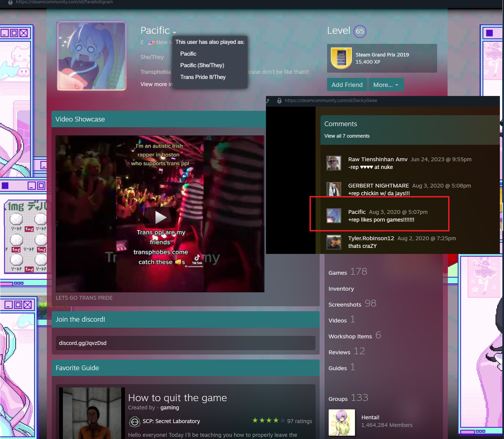Open the Hentai! group name link
This screenshot has height=439, width=504.
[x=370, y=417]
